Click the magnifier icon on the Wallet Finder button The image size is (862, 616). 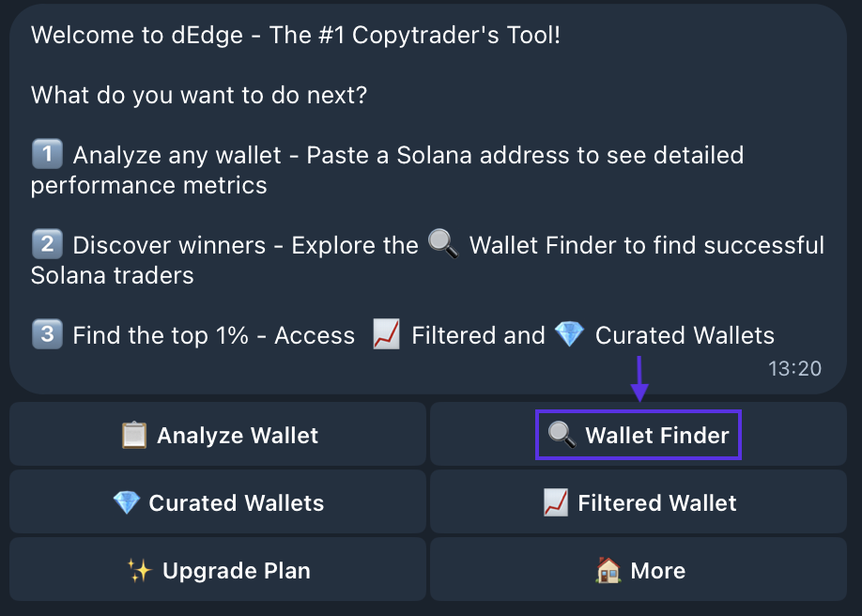(562, 436)
